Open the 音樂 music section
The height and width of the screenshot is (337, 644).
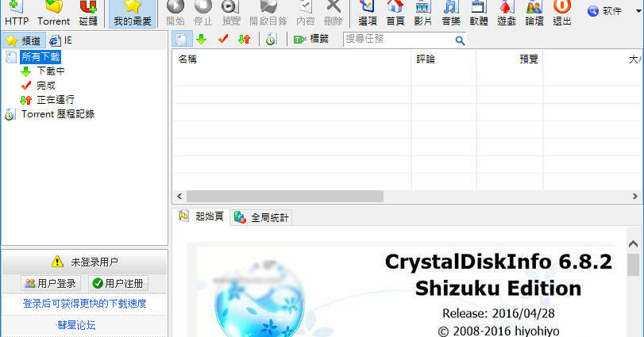click(x=451, y=13)
